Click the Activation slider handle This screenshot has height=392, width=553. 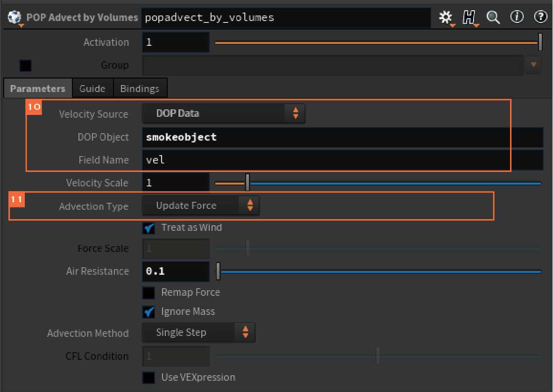[540, 43]
